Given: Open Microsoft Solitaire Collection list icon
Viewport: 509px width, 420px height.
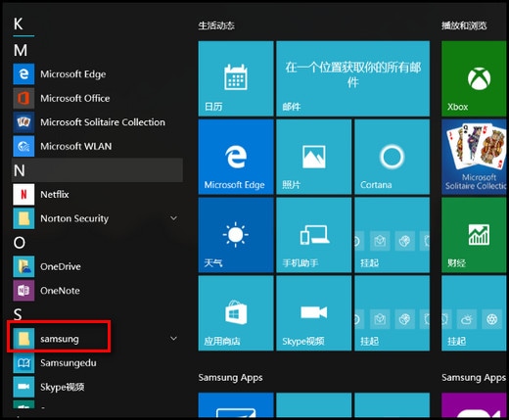Looking at the screenshot, I should click(x=23, y=122).
